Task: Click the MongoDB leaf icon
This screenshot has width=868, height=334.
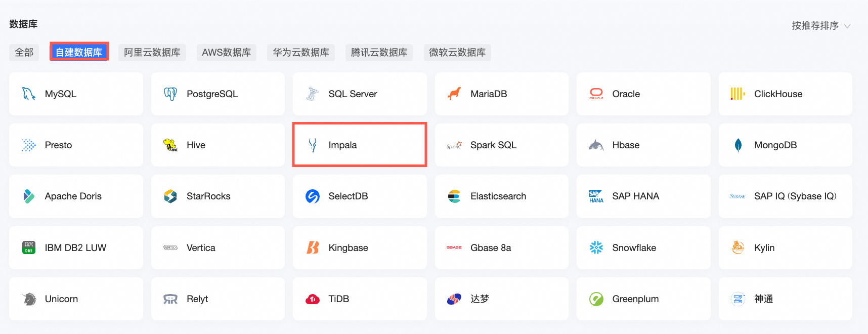Action: [x=738, y=145]
